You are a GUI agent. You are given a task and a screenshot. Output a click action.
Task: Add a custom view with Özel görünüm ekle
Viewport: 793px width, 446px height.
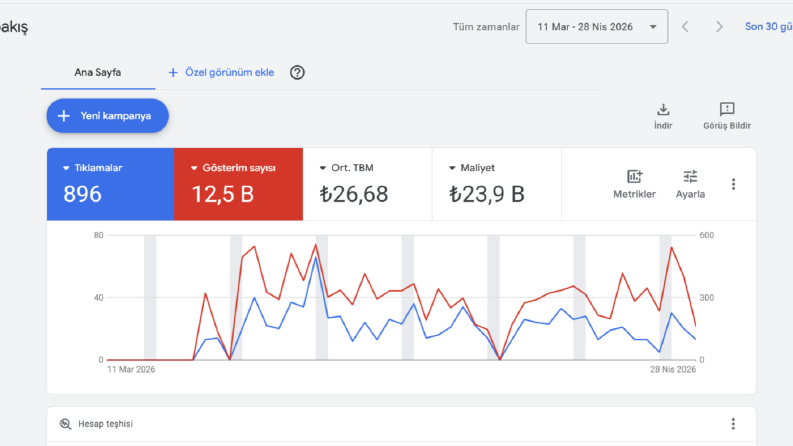point(221,72)
